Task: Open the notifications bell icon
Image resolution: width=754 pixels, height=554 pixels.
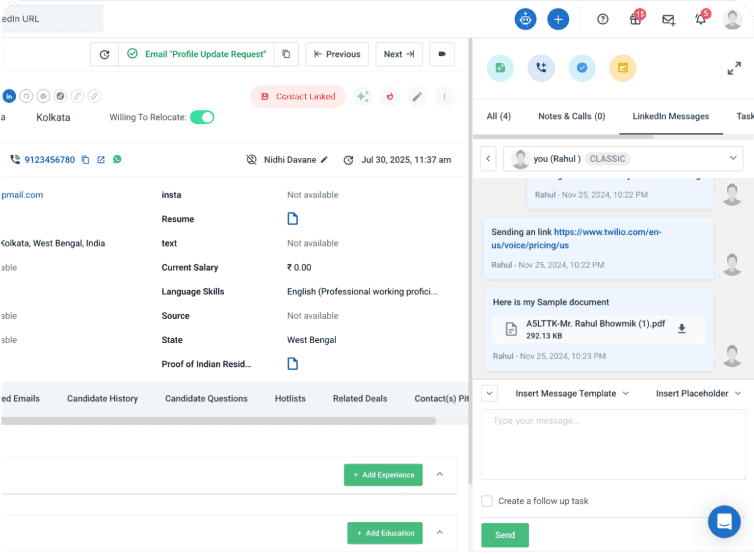Action: 700,19
